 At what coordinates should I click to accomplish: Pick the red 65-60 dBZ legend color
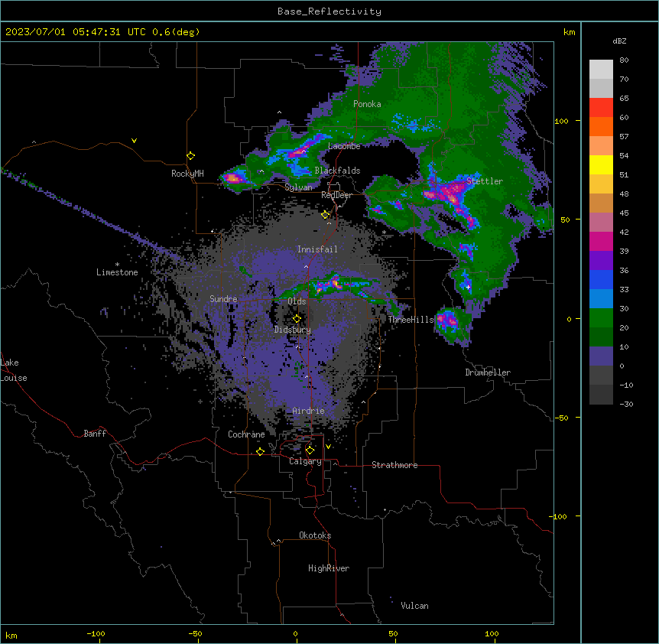tap(601, 108)
